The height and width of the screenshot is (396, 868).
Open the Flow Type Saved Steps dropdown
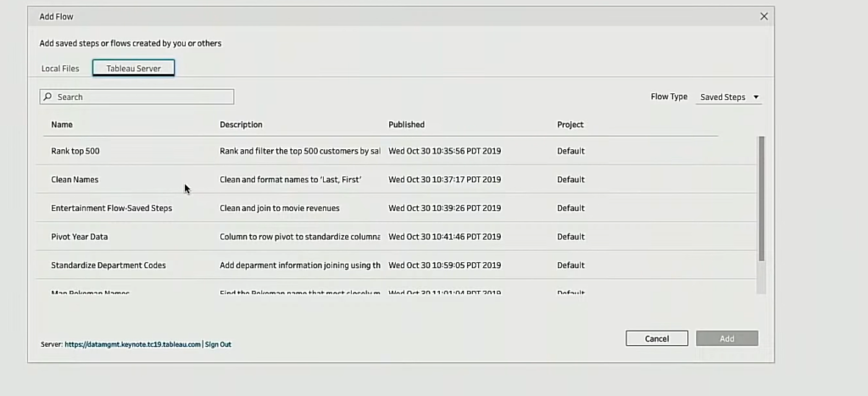(x=728, y=97)
